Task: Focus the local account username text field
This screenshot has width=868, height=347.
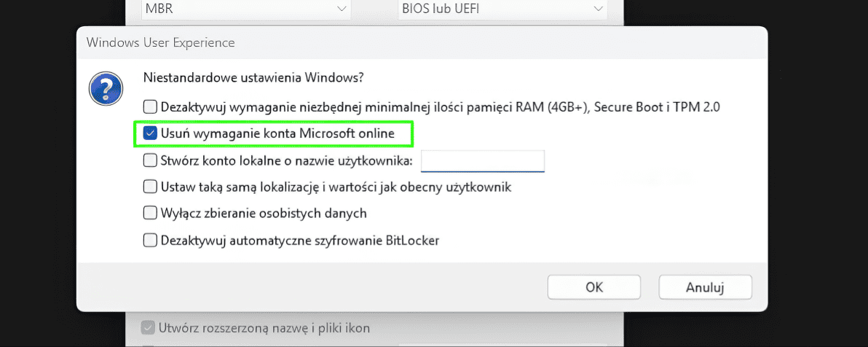Action: point(483,160)
